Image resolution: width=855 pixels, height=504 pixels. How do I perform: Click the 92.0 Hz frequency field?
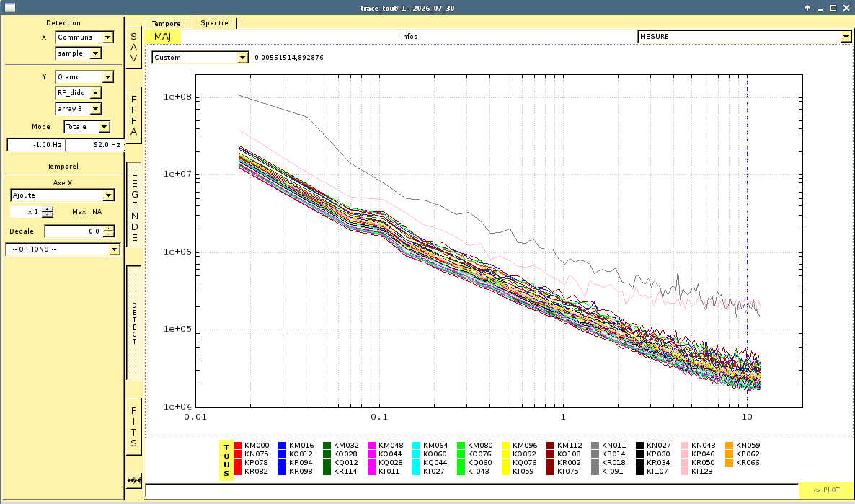95,144
